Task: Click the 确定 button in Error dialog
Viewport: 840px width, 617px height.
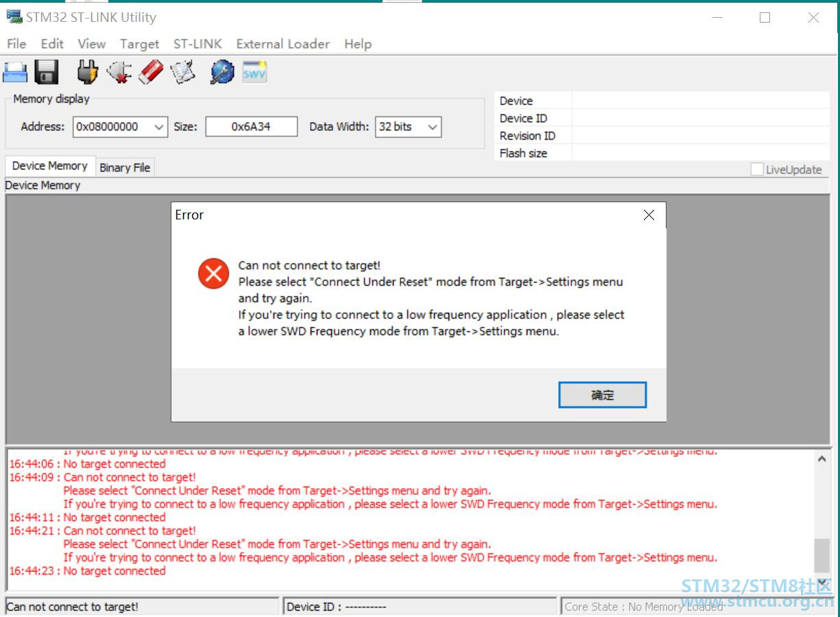Action: pos(603,395)
